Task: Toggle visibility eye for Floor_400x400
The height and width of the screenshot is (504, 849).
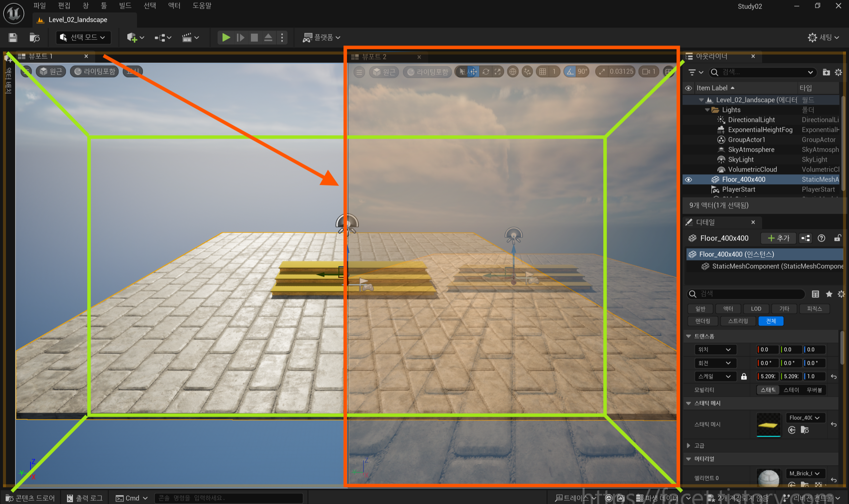Action: tap(688, 180)
